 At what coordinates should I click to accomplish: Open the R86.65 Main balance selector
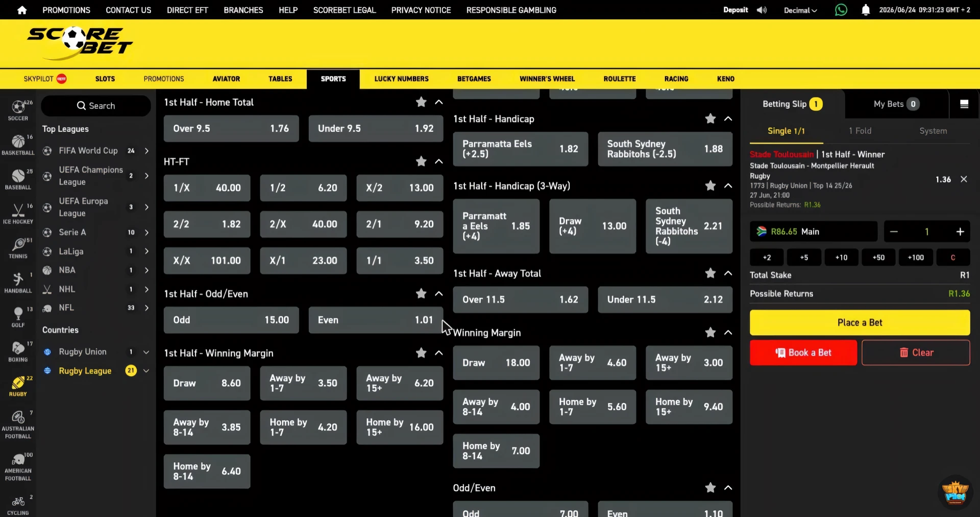coord(814,231)
